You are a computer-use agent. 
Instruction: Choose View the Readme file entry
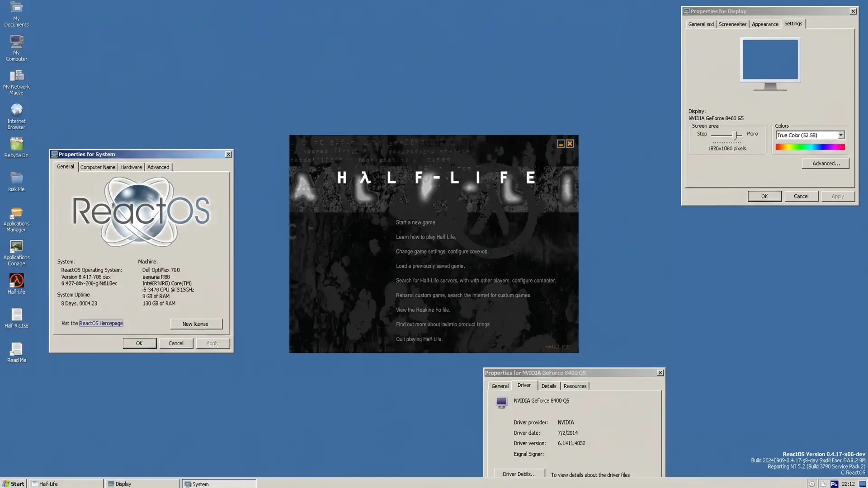tap(423, 310)
